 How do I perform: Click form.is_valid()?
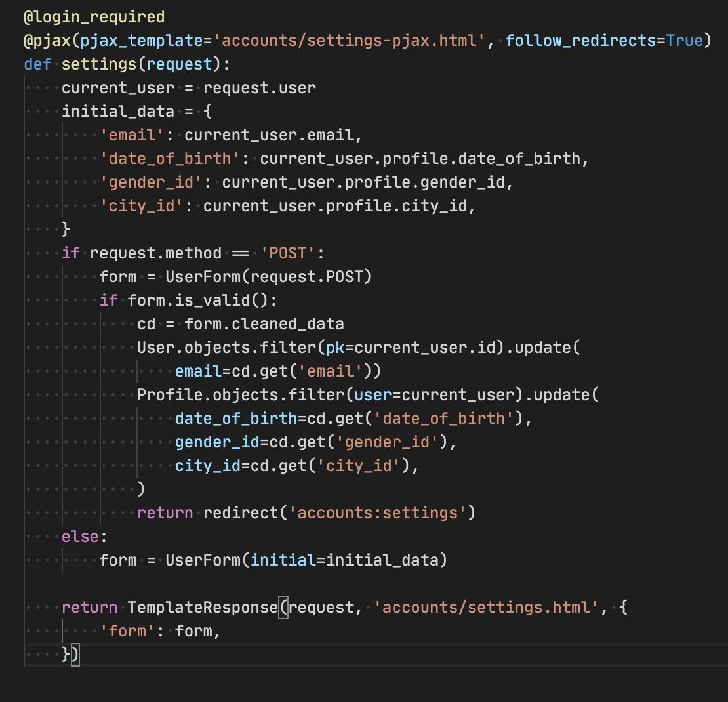[x=198, y=300]
